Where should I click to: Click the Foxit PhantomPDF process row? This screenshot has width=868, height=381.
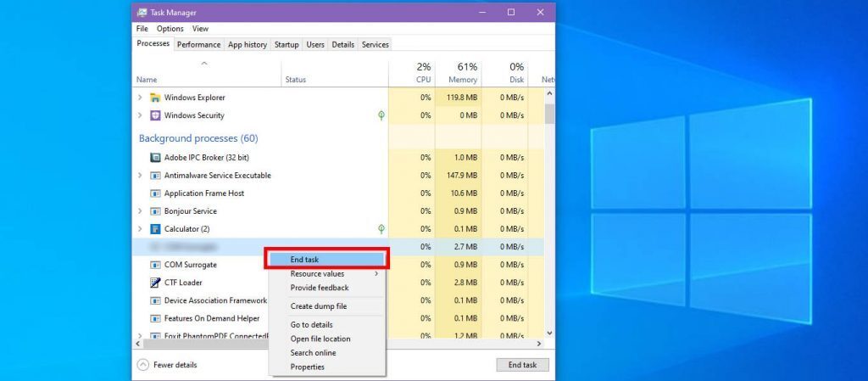pyautogui.click(x=339, y=335)
